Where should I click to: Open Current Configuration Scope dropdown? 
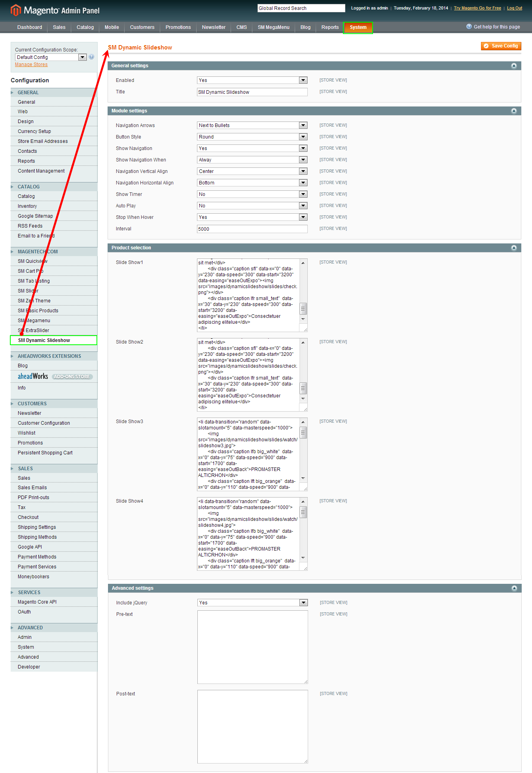[x=51, y=57]
